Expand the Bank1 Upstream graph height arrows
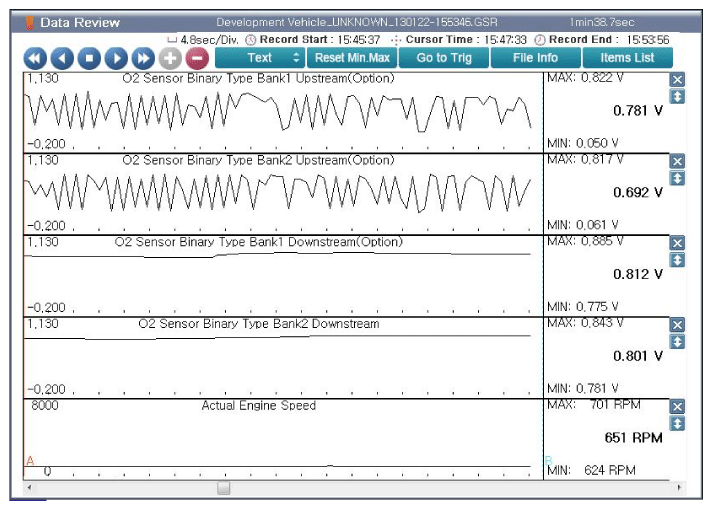 [x=677, y=96]
